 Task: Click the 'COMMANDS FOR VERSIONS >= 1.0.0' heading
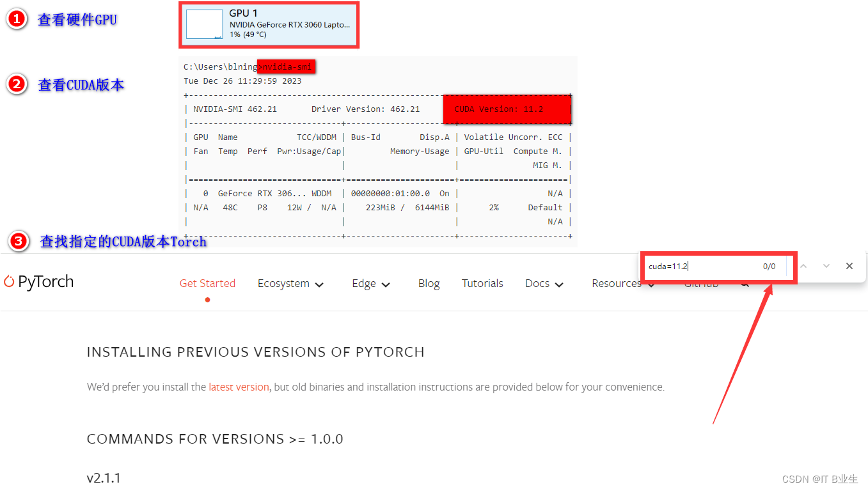click(215, 439)
